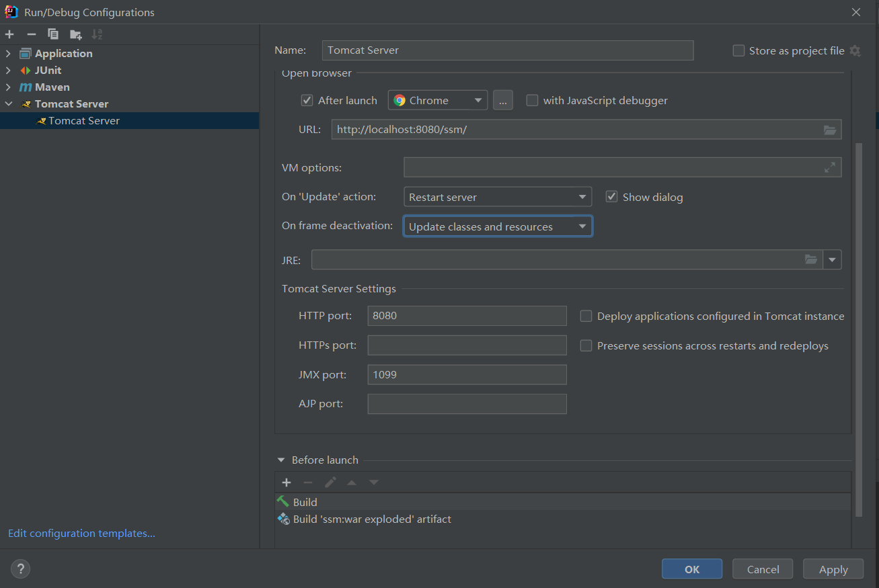Screen dimensions: 879x588
Task: Close the Run/Debug Configurations dialog
Action: [856, 12]
